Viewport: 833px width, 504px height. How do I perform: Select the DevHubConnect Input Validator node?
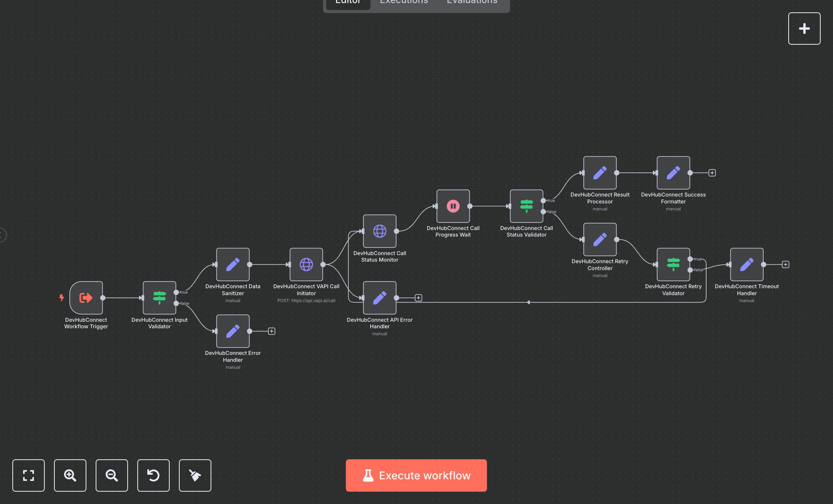coord(159,297)
